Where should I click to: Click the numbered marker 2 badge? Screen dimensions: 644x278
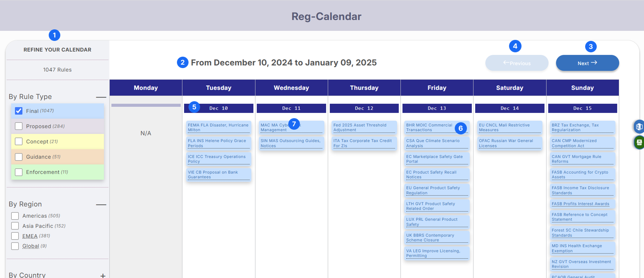coord(183,62)
